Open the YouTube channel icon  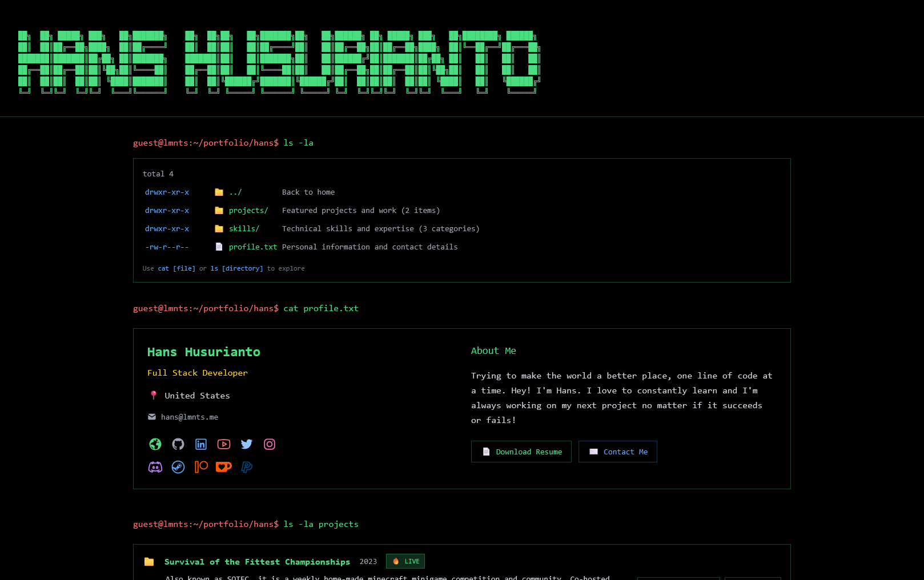tap(224, 444)
